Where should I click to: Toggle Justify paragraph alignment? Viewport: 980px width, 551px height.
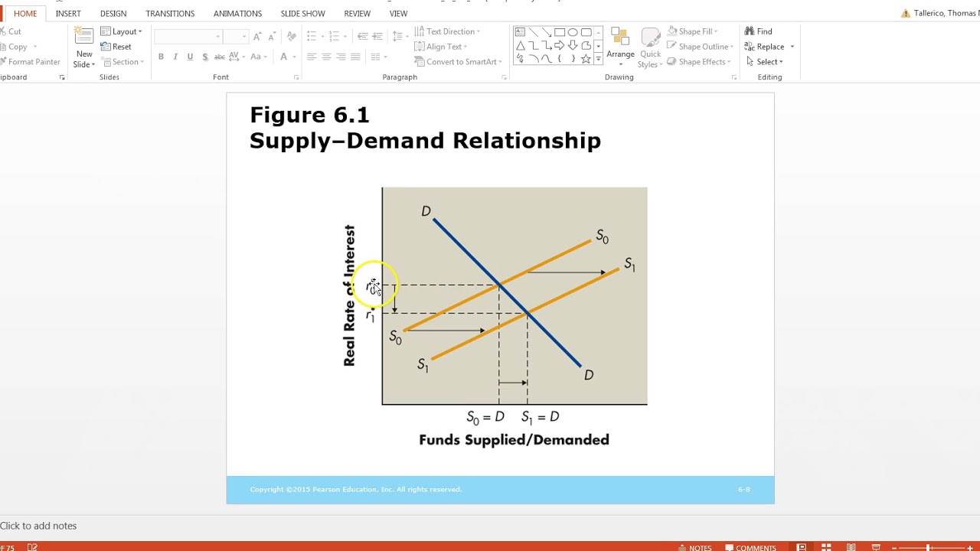click(x=355, y=57)
